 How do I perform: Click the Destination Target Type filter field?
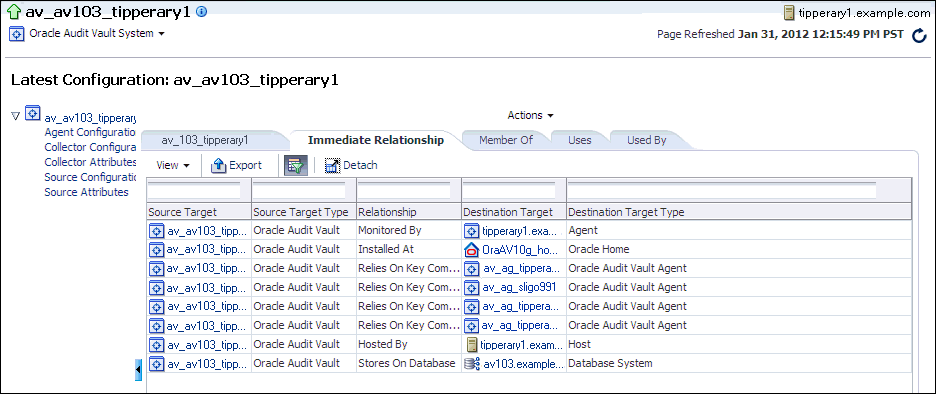tap(722, 190)
